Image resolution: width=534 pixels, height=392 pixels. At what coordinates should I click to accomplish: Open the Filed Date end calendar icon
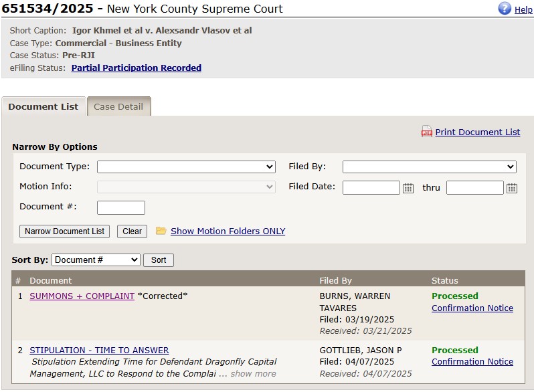point(512,188)
